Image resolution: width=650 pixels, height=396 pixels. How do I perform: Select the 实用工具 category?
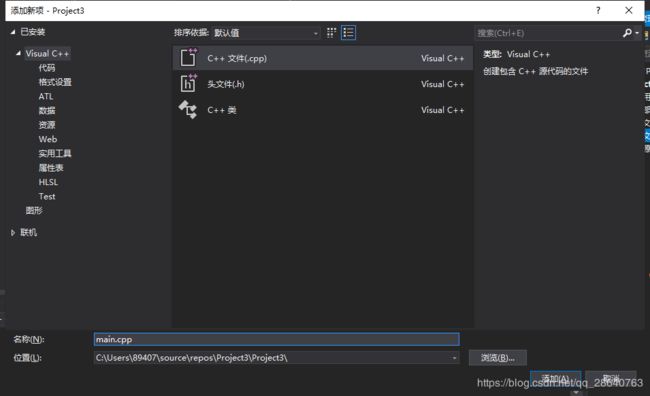pyautogui.click(x=55, y=153)
